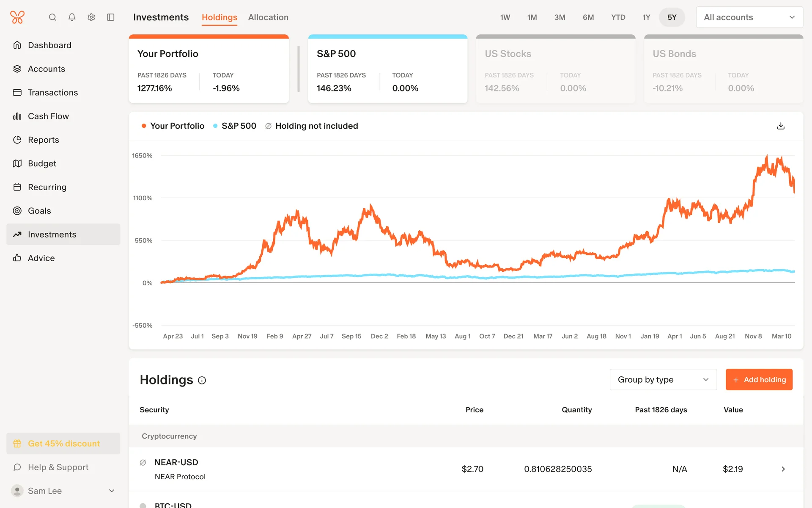
Task: Open the All accounts dropdown
Action: point(749,17)
